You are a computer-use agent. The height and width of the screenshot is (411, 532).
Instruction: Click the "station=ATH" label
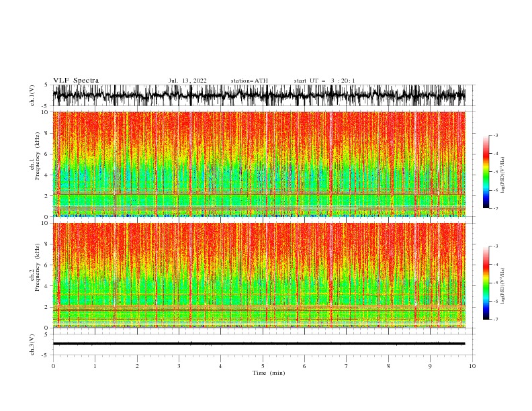(x=249, y=81)
